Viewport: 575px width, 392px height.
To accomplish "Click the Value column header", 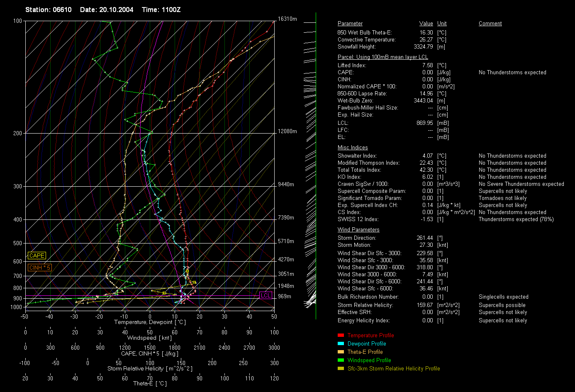I will click(x=426, y=24).
